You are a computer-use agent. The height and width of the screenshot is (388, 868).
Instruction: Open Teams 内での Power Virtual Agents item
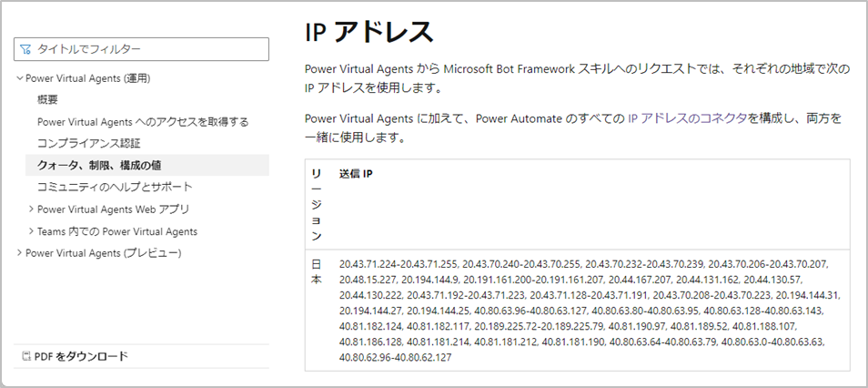coord(117,231)
